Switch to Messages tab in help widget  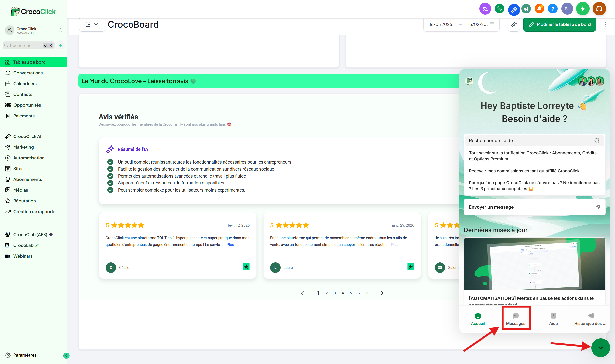pos(516,319)
